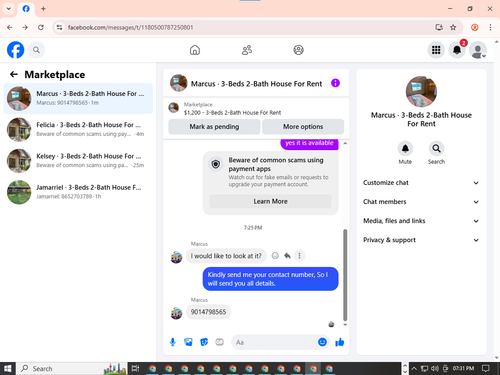Open emoji picker in message box

click(x=322, y=342)
